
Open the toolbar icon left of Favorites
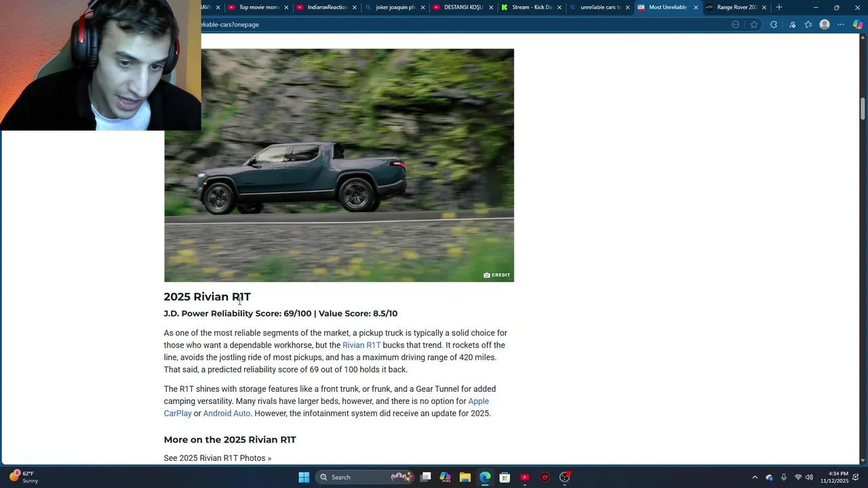pos(792,24)
